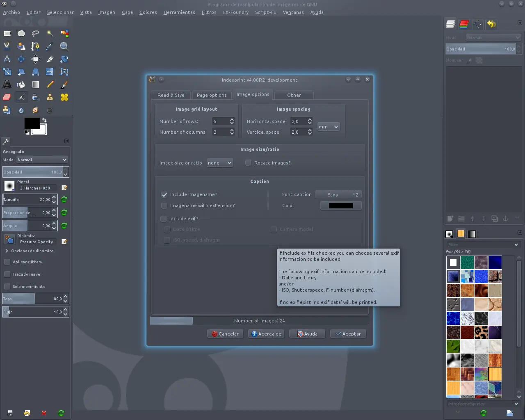
Task: Adjust airbrush Opacidad slider
Action: 36,172
